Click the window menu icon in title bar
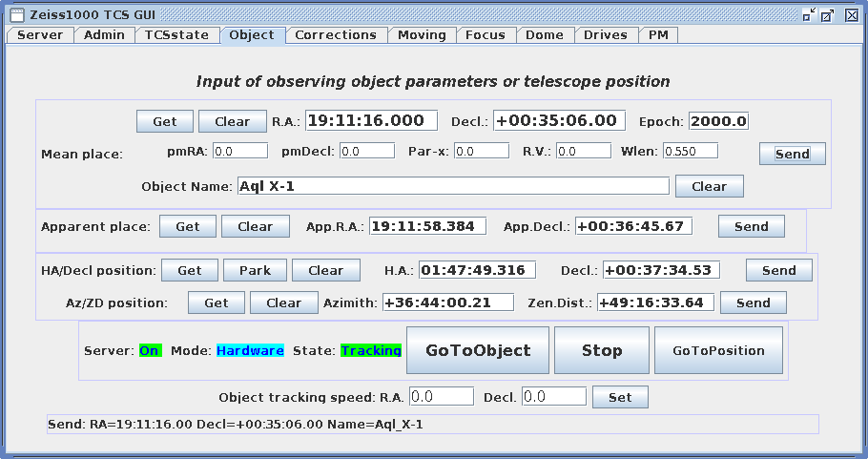The width and height of the screenshot is (868, 459). pyautogui.click(x=16, y=15)
